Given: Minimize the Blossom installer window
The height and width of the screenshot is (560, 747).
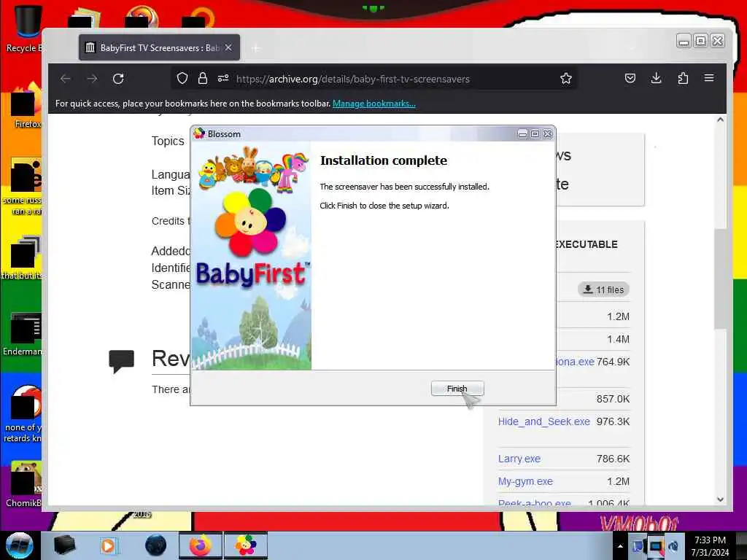Looking at the screenshot, I should tap(522, 134).
